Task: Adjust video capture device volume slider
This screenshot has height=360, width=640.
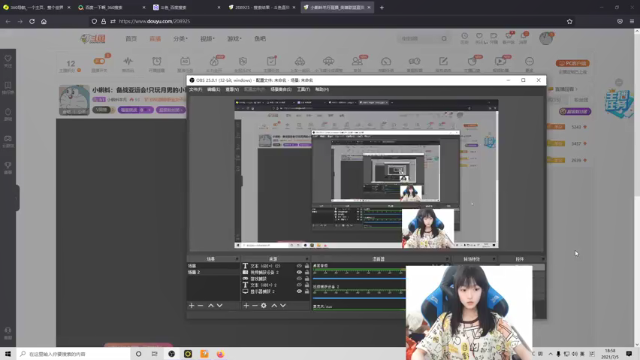Action: pyautogui.click(x=359, y=298)
